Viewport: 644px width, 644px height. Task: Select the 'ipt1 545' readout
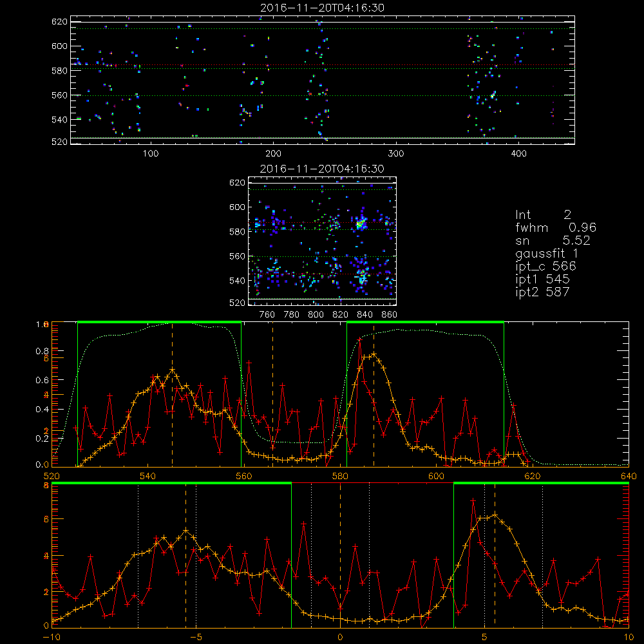(542, 279)
